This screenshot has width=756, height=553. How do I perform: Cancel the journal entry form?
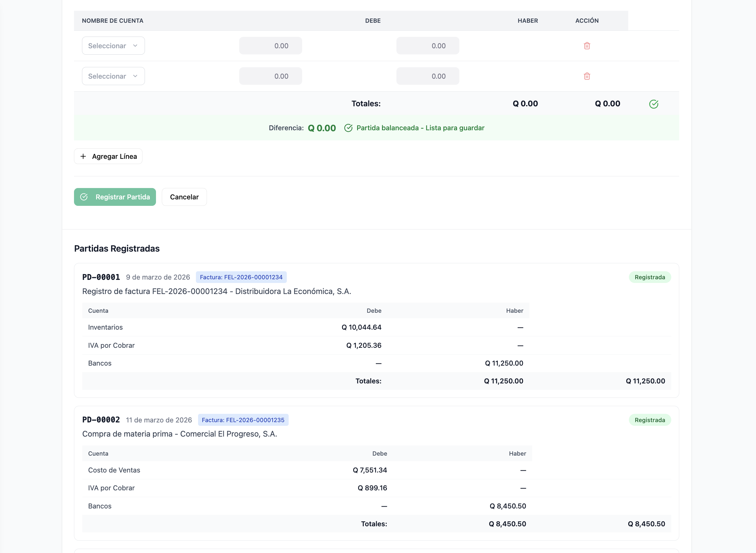pos(184,197)
